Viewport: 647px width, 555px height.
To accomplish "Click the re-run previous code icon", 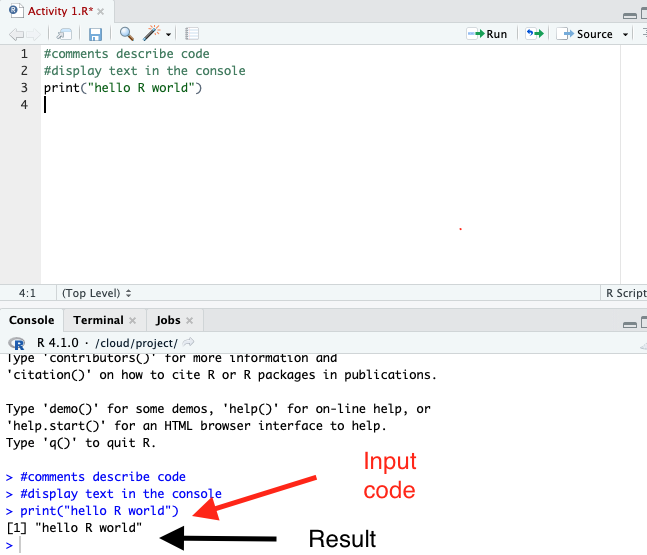I will pyautogui.click(x=535, y=34).
